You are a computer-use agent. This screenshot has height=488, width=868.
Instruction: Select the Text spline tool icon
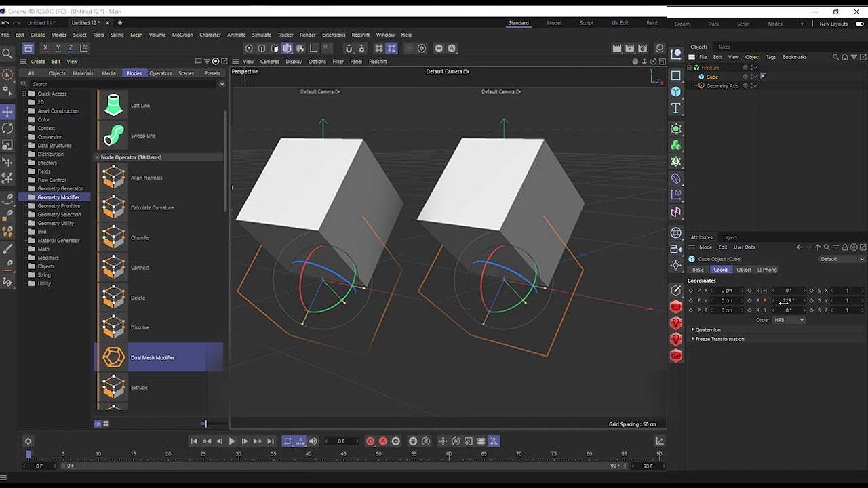click(676, 108)
